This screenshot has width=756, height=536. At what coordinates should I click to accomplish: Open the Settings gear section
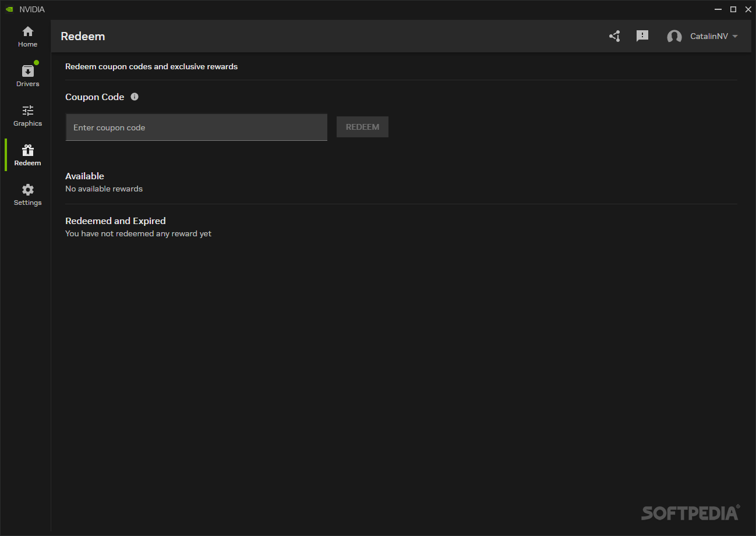27,195
